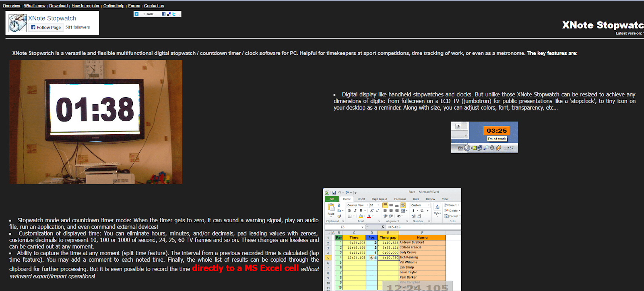Click the large XNote Stopwatch heading at right

click(x=603, y=25)
